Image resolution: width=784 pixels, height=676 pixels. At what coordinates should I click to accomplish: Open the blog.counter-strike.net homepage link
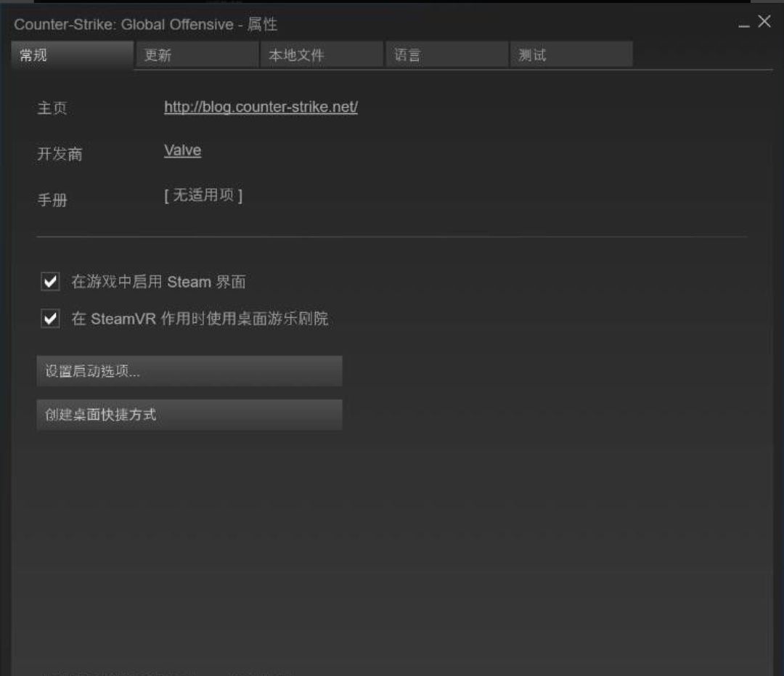(x=261, y=107)
